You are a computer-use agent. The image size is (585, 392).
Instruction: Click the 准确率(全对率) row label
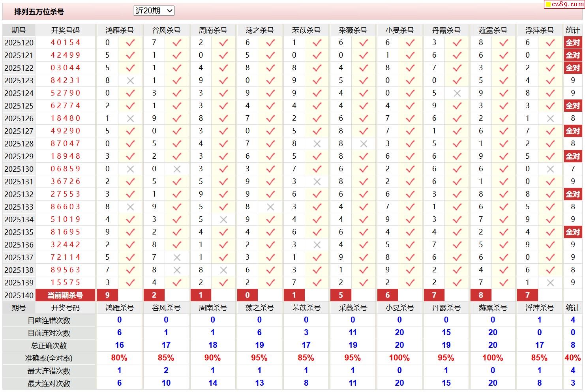point(49,358)
